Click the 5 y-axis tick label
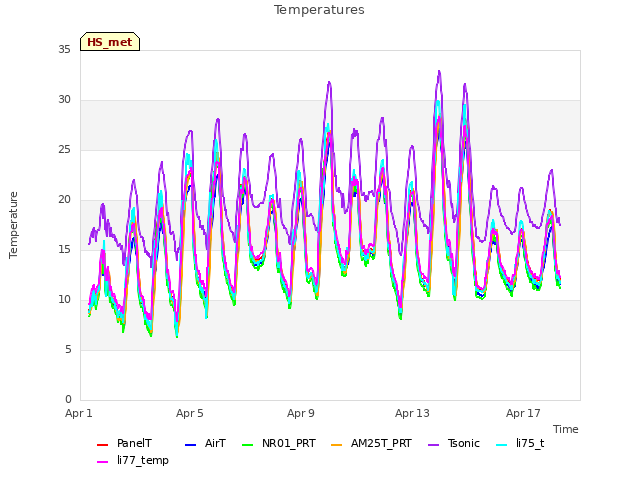The image size is (640, 480). coord(68,349)
